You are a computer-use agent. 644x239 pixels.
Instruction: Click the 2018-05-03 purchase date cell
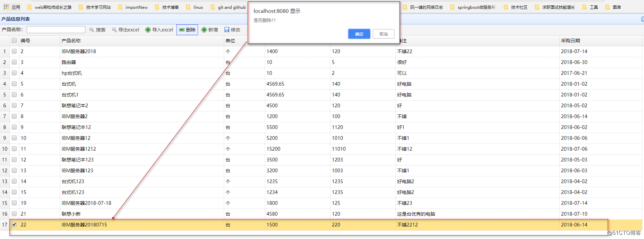click(x=601, y=160)
